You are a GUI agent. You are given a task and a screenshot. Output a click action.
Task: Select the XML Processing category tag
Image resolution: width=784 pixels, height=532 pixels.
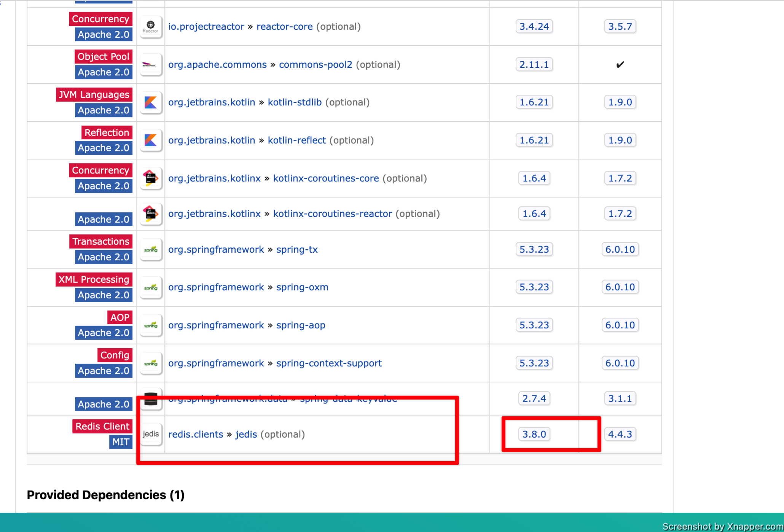(x=94, y=279)
